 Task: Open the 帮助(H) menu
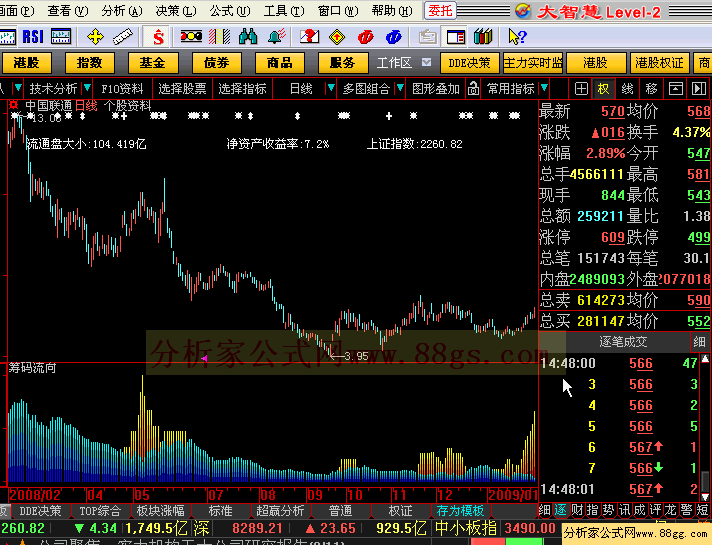tap(392, 10)
